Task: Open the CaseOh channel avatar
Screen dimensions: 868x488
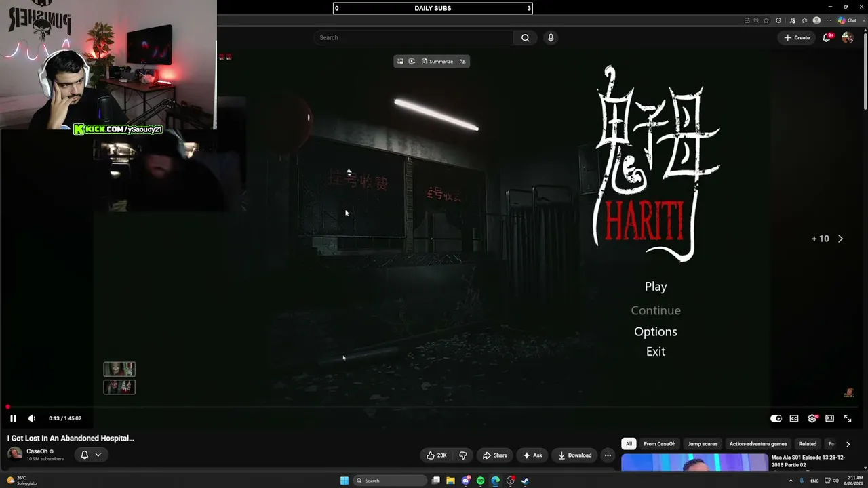Action: [x=14, y=454]
